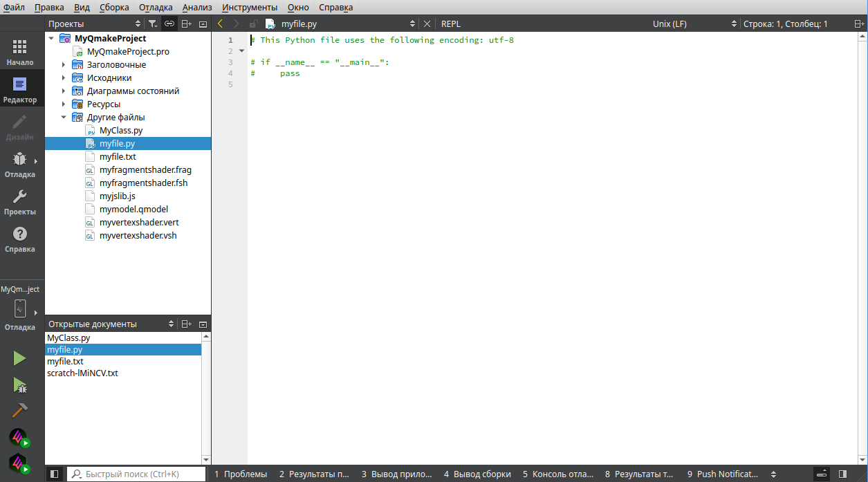The image size is (868, 482).
Task: Open the Help (Справка) mode
Action: [x=20, y=239]
